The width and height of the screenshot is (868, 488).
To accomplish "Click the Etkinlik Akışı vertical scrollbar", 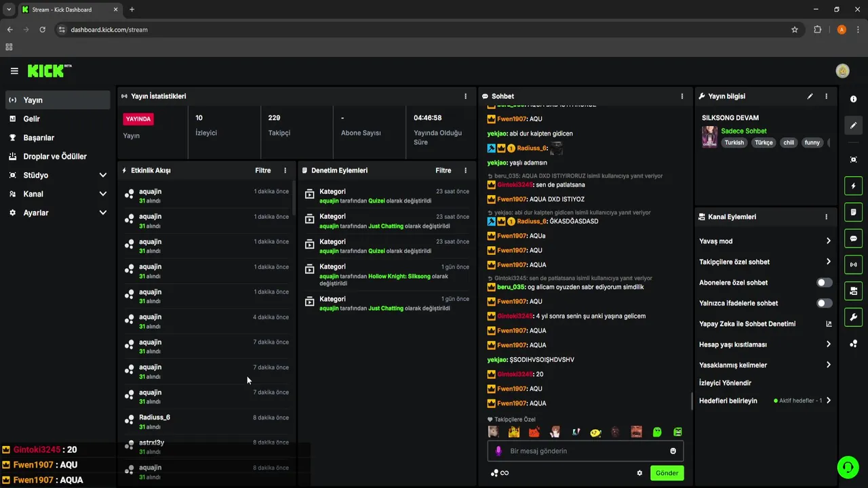I will 294,197.
